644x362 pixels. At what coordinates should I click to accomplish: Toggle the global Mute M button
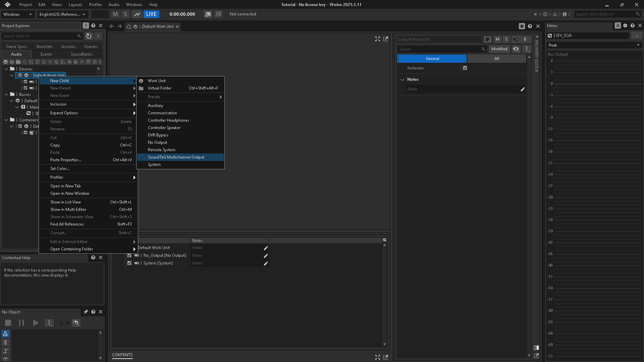click(115, 14)
